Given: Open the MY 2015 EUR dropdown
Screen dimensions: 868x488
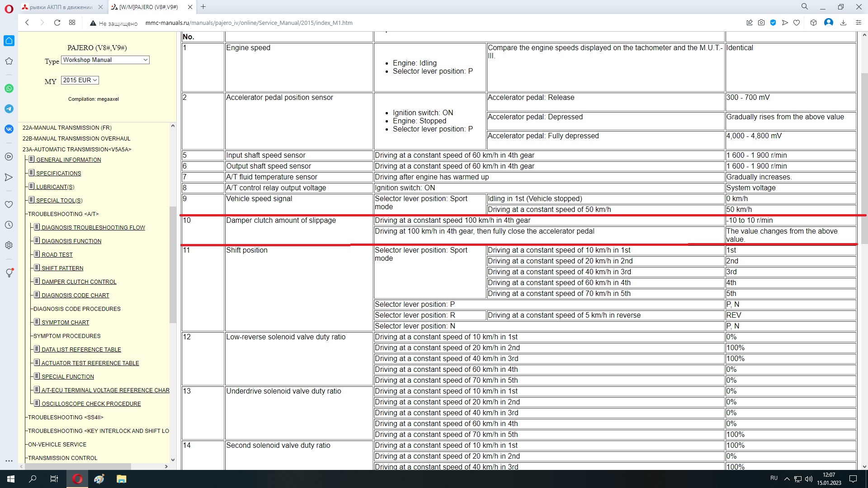Looking at the screenshot, I should [x=80, y=80].
